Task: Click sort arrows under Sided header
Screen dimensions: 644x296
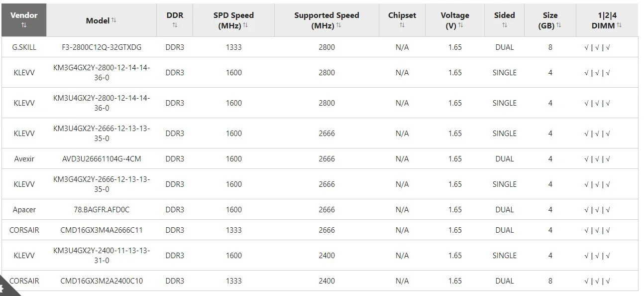Action: 504,25
